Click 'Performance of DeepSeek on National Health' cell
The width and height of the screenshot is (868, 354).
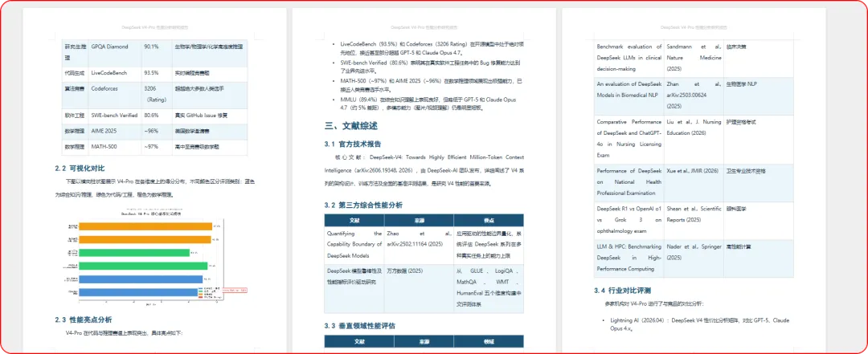click(x=629, y=182)
